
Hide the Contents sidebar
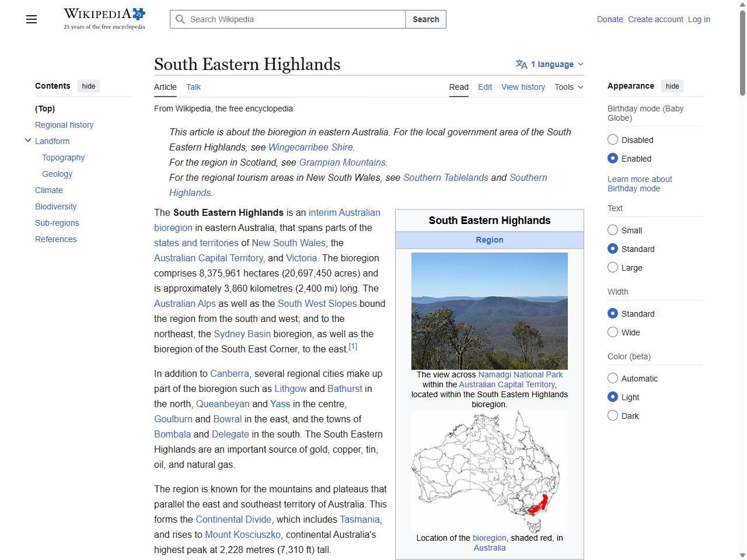point(88,86)
